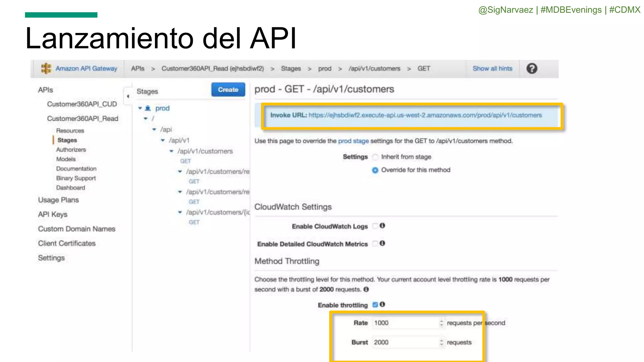
Task: Click the blue Create button
Action: pos(228,90)
